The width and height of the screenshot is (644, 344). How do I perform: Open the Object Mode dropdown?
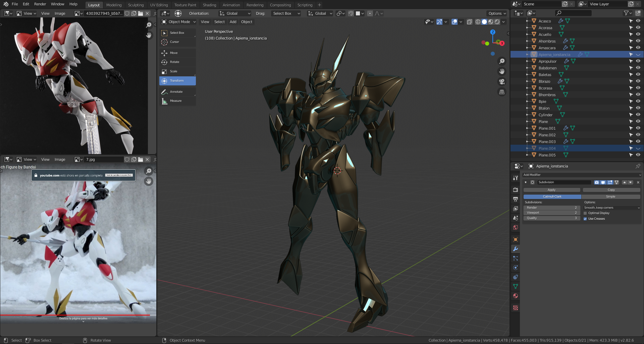(x=179, y=22)
